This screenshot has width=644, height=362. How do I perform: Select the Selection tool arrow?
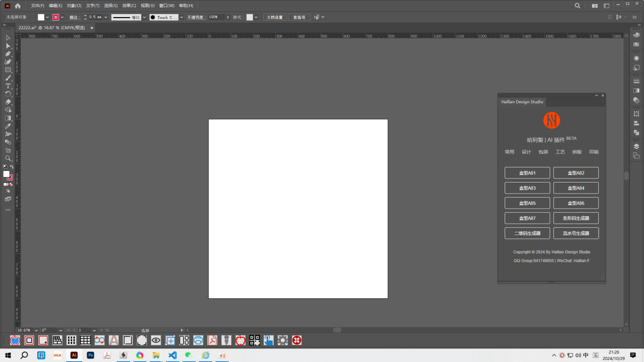[x=8, y=38]
